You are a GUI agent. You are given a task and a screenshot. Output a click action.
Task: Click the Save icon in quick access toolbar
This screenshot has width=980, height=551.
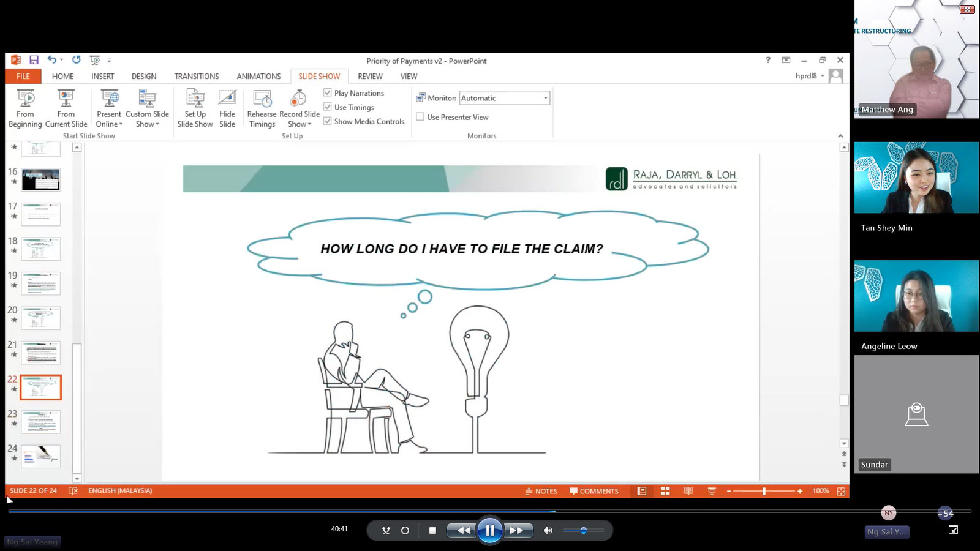(34, 60)
